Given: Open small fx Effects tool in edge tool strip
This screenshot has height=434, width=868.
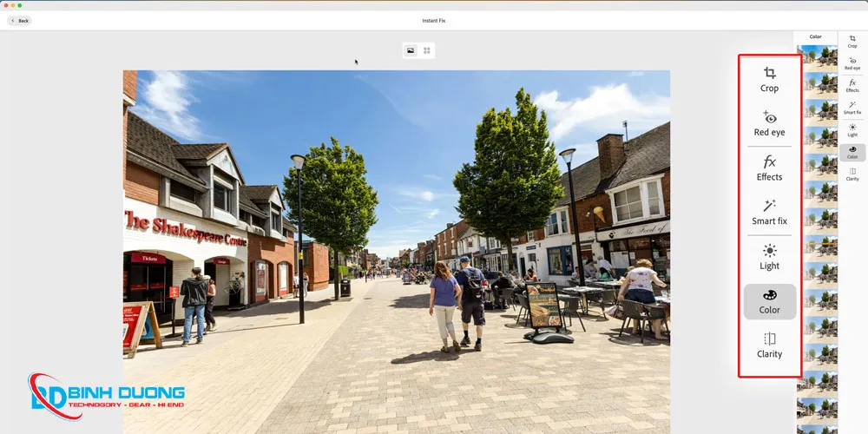Looking at the screenshot, I should pyautogui.click(x=852, y=86).
